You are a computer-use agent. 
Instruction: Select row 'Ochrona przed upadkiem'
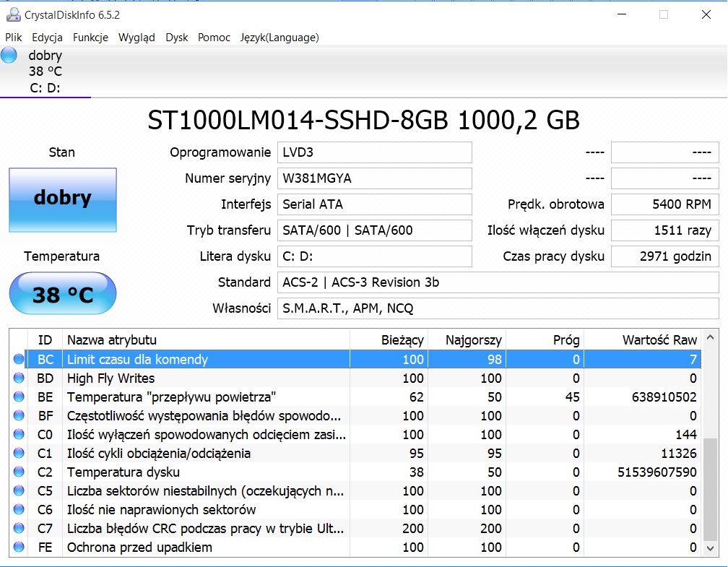point(355,547)
